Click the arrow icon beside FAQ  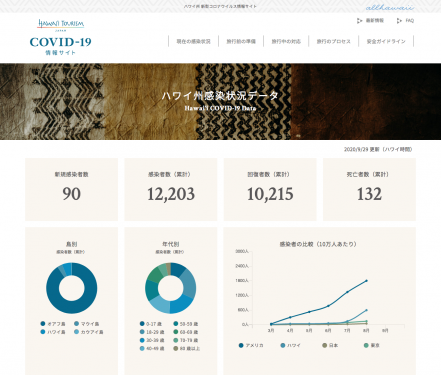pyautogui.click(x=399, y=21)
